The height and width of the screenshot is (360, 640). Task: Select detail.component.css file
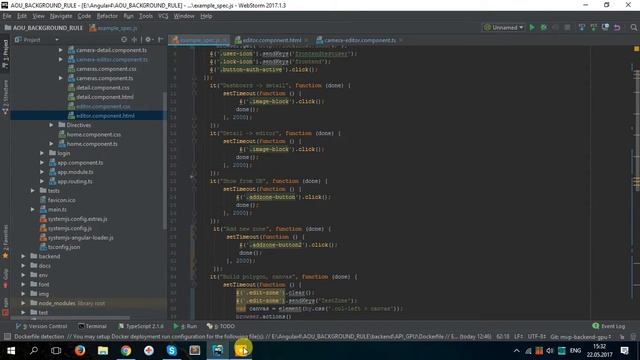point(102,88)
